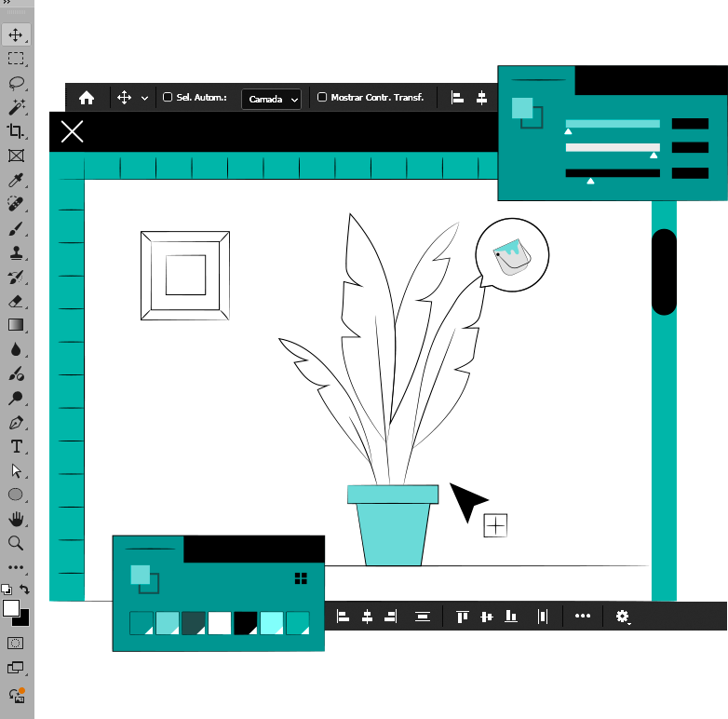Change screen mode icon
The height and width of the screenshot is (719, 728).
pyautogui.click(x=15, y=668)
